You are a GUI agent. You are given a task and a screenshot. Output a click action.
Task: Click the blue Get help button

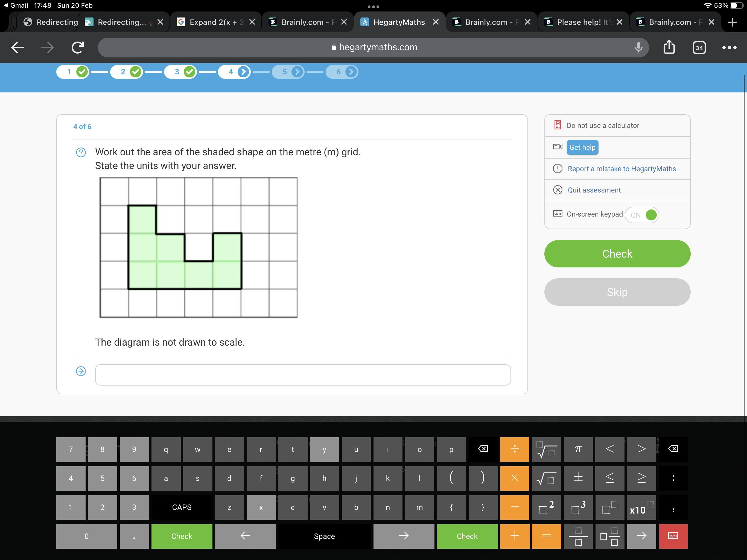tap(582, 147)
